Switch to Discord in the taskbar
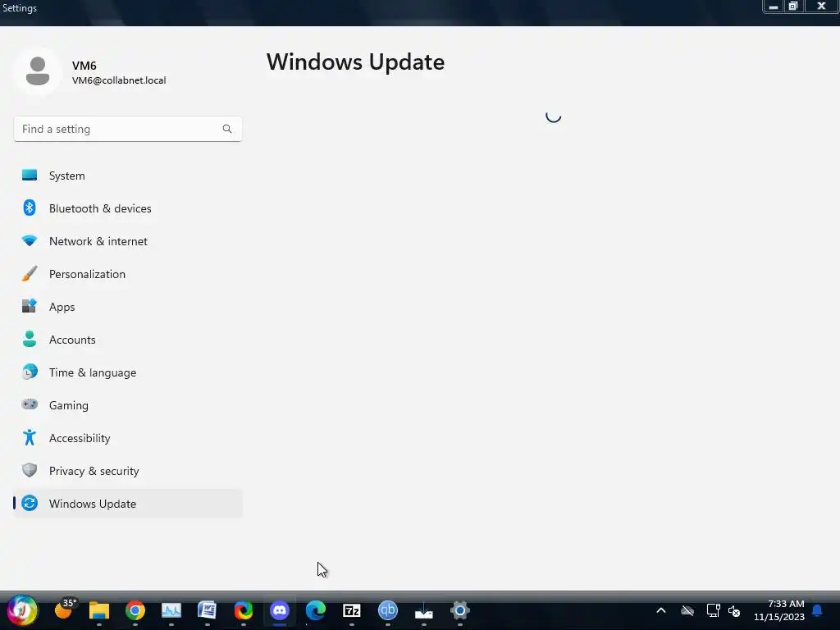Image resolution: width=840 pixels, height=630 pixels. click(x=280, y=610)
